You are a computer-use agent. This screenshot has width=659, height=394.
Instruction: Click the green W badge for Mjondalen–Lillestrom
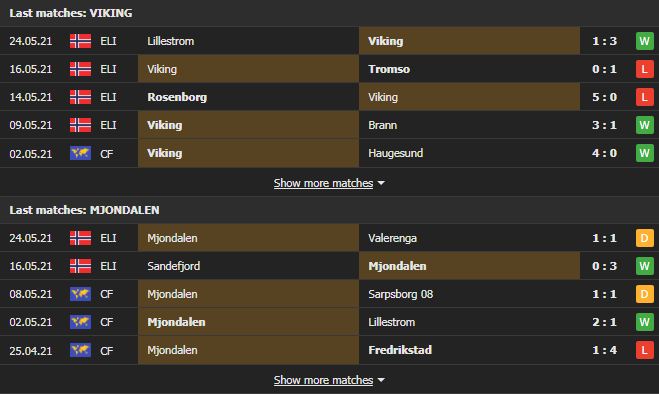[x=644, y=322]
